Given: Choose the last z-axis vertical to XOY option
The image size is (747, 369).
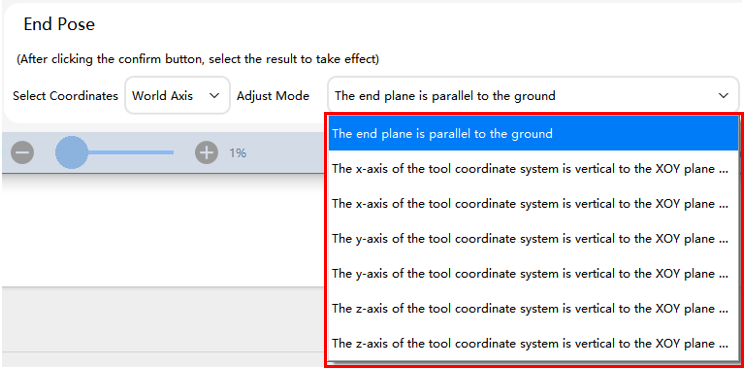Looking at the screenshot, I should (x=533, y=343).
